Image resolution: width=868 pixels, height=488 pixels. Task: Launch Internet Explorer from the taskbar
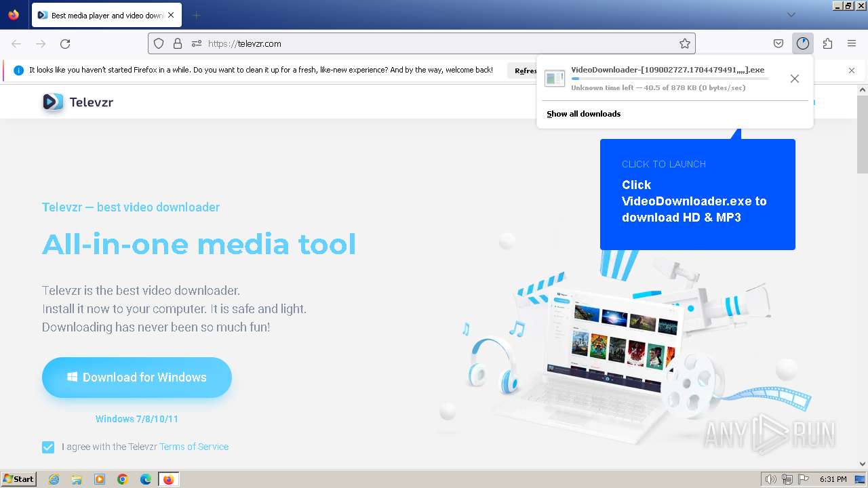(x=54, y=479)
